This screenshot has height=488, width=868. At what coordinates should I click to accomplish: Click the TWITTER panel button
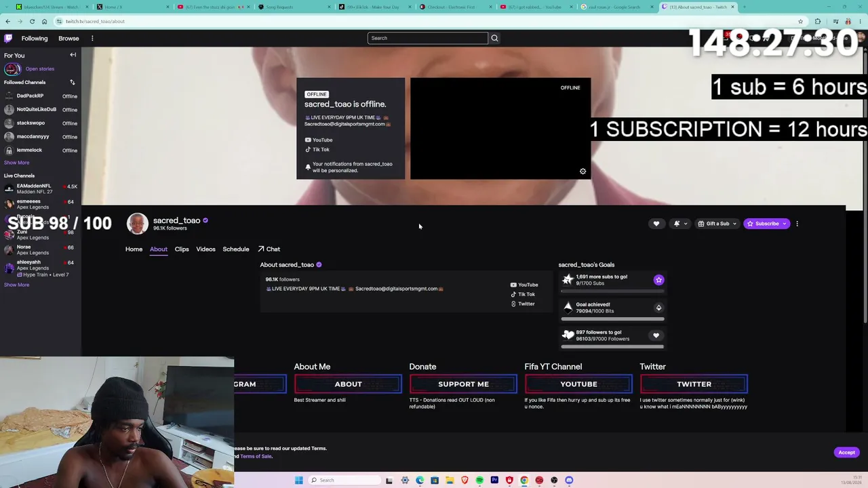tap(694, 384)
